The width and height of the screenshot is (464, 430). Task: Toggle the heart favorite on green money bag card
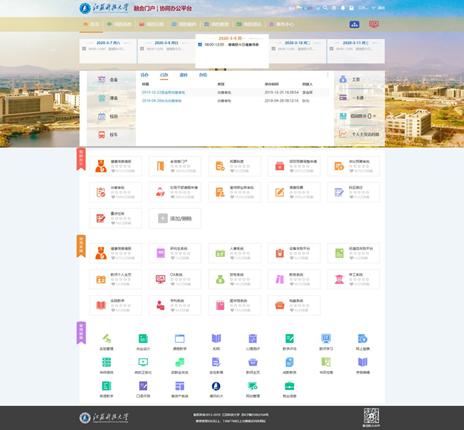pyautogui.click(x=232, y=284)
